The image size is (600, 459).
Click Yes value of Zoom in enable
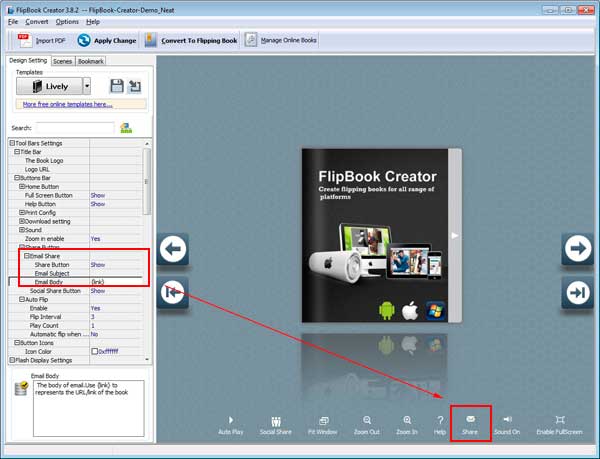click(95, 239)
